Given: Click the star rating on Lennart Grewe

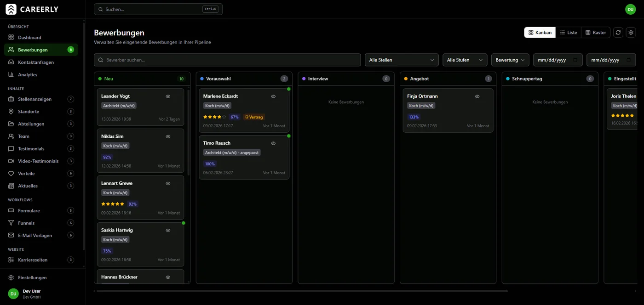Looking at the screenshot, I should pyautogui.click(x=113, y=204).
